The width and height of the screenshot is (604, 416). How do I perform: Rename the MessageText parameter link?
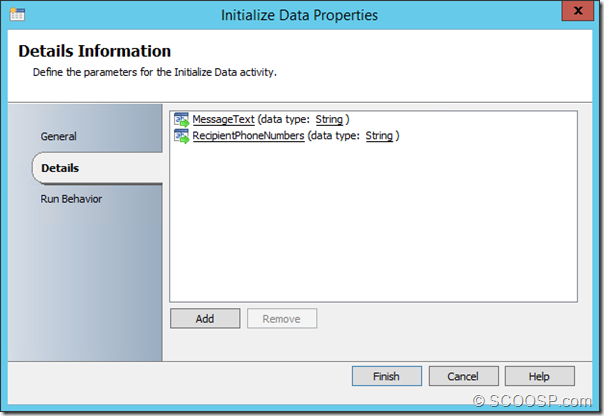223,120
